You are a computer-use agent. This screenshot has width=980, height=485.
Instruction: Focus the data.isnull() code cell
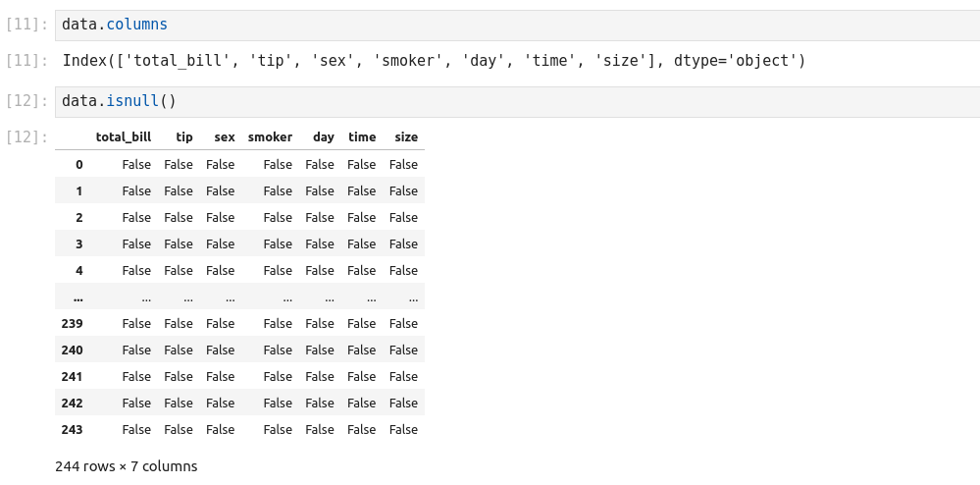point(490,101)
